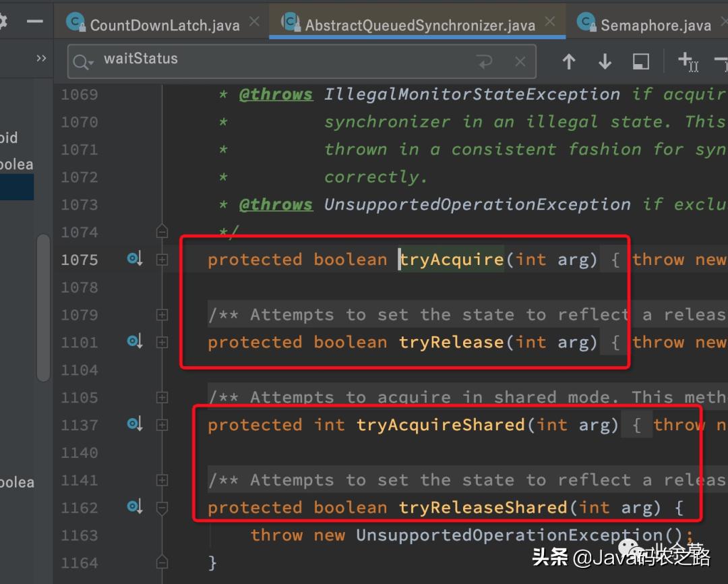Clear the waitStatus search text
Viewport: 728px width, 584px height.
coord(520,61)
